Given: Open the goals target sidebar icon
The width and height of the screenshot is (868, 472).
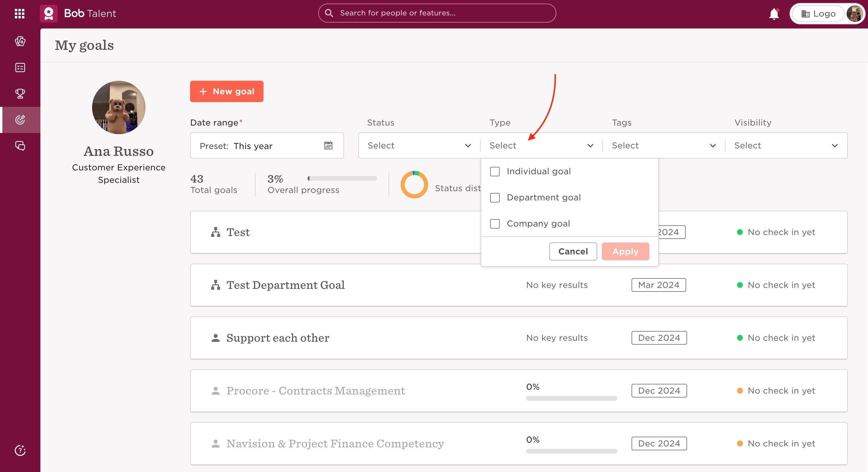Looking at the screenshot, I should (x=20, y=120).
